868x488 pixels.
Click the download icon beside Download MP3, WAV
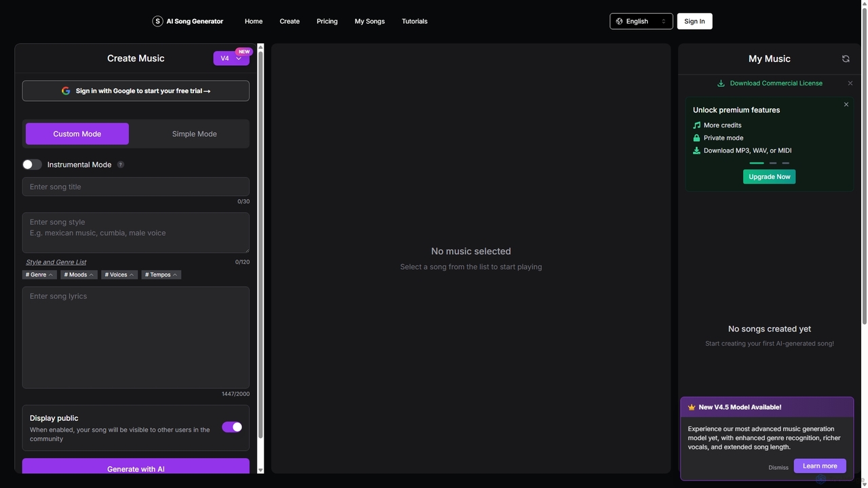coord(696,150)
